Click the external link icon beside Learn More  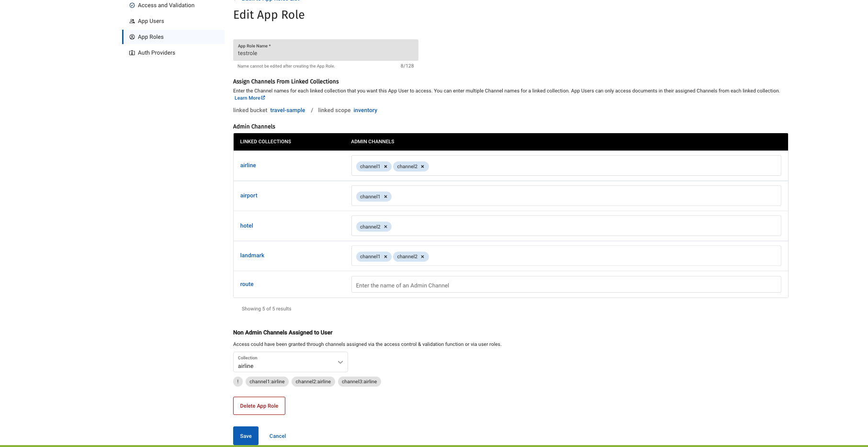point(263,98)
